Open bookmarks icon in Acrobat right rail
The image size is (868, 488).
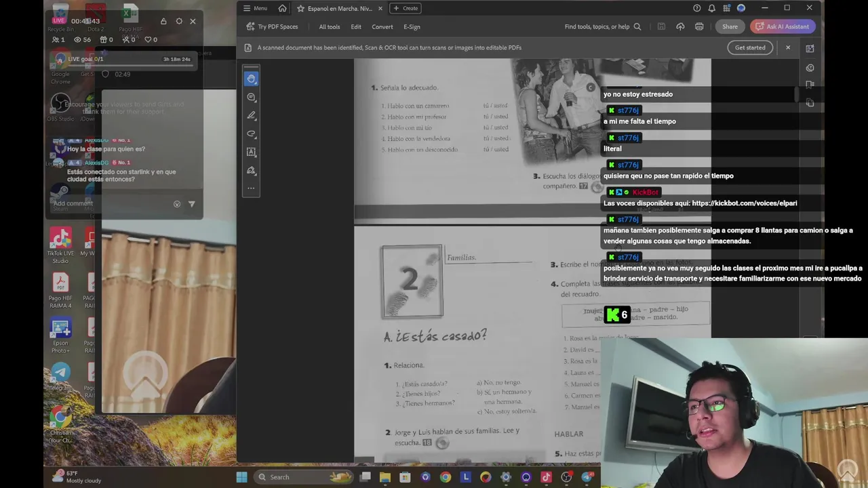[x=810, y=85]
